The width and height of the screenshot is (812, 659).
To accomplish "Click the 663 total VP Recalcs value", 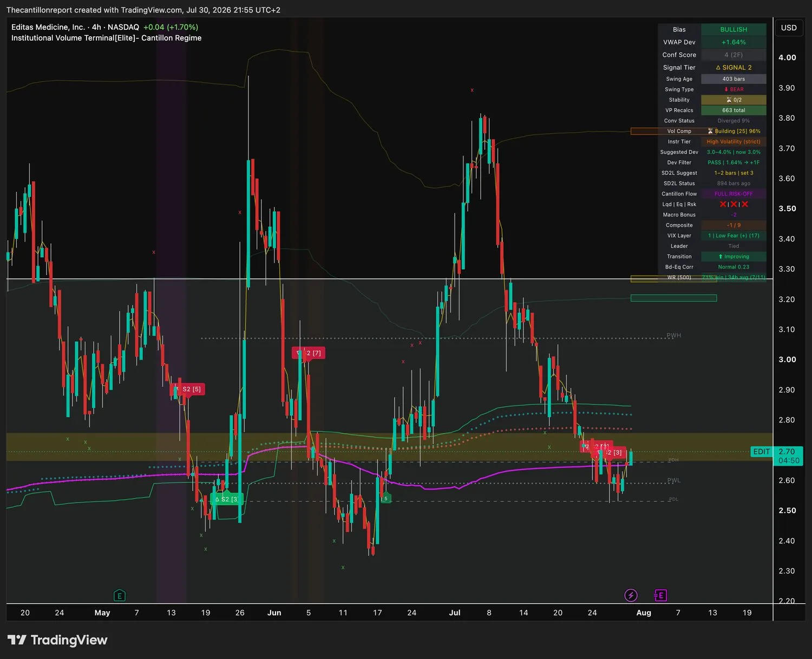I will tap(734, 110).
